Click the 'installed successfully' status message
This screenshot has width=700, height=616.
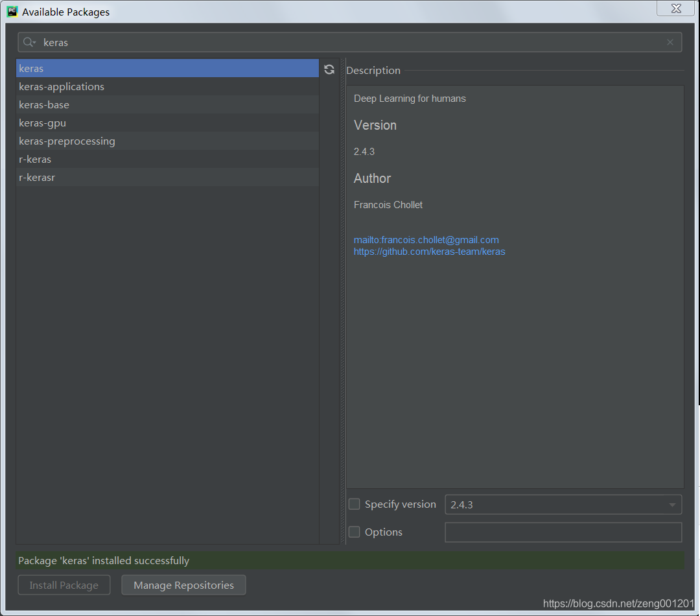pos(104,560)
